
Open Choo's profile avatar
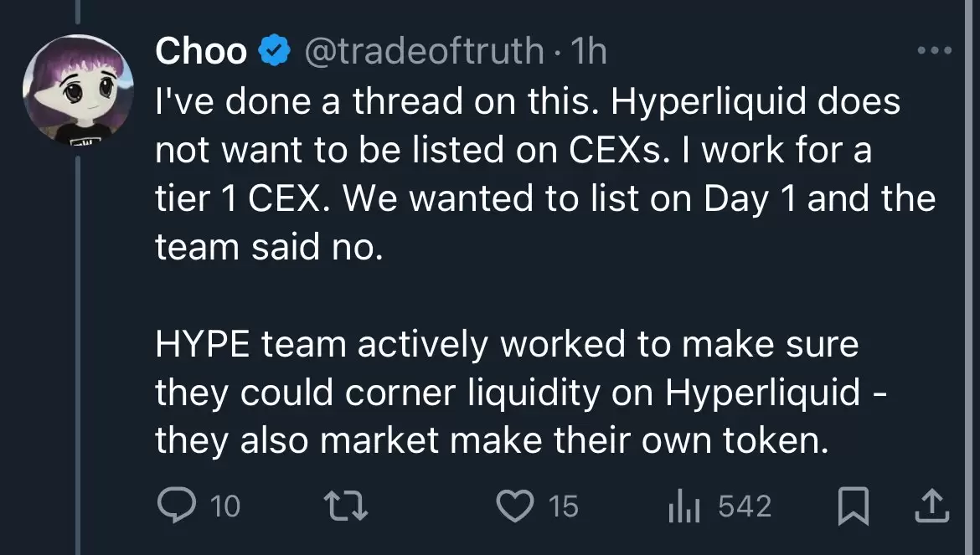(x=78, y=90)
